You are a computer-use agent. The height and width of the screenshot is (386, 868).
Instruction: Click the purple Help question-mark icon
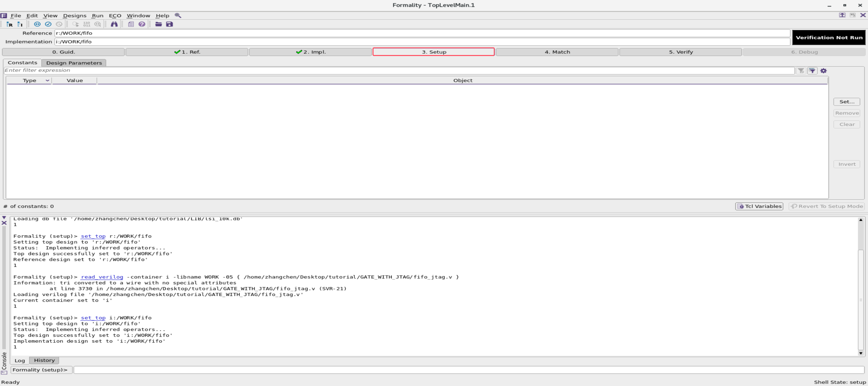click(x=142, y=24)
